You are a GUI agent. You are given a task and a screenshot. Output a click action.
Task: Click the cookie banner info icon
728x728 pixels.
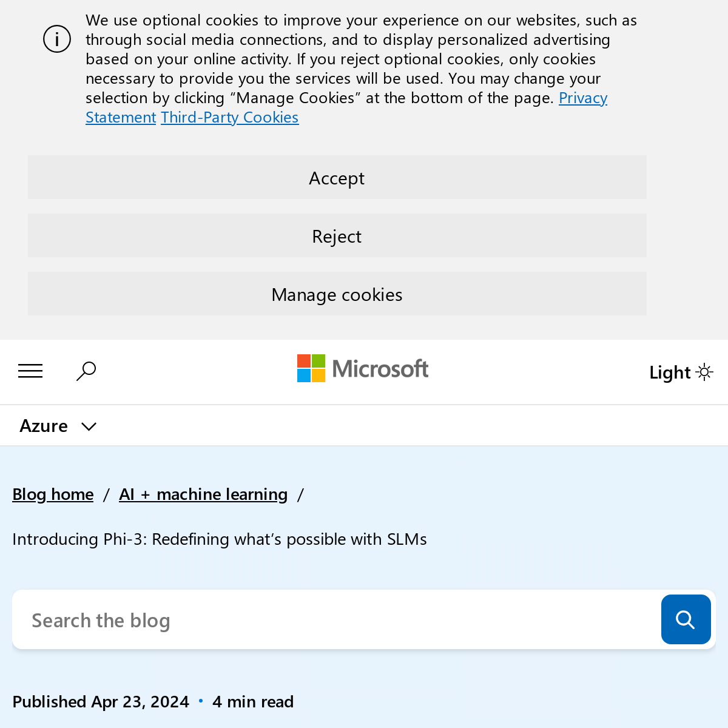pos(57,39)
